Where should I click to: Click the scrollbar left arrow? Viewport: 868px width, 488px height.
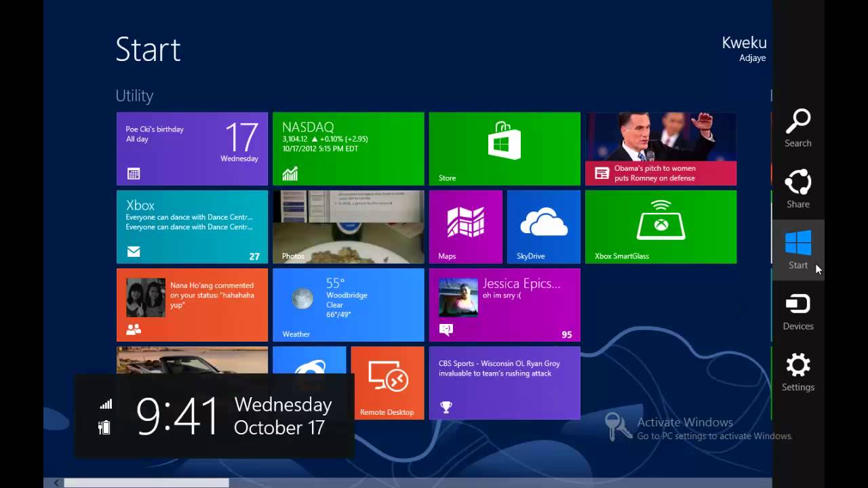56,483
